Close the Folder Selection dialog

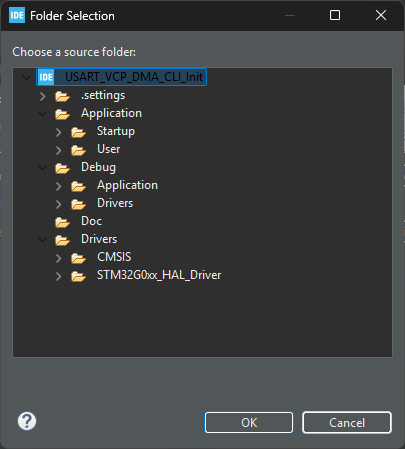(x=381, y=15)
